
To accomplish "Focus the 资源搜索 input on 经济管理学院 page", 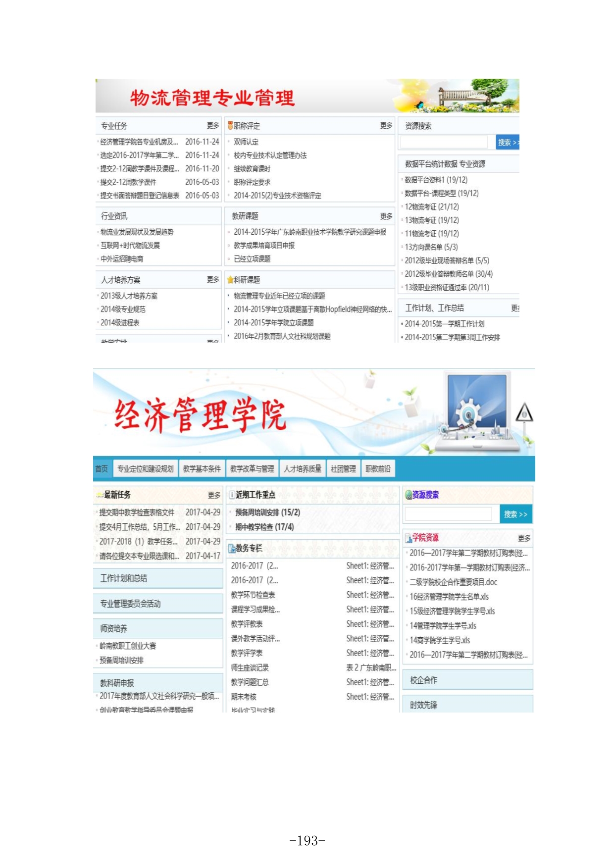I will pos(448,514).
